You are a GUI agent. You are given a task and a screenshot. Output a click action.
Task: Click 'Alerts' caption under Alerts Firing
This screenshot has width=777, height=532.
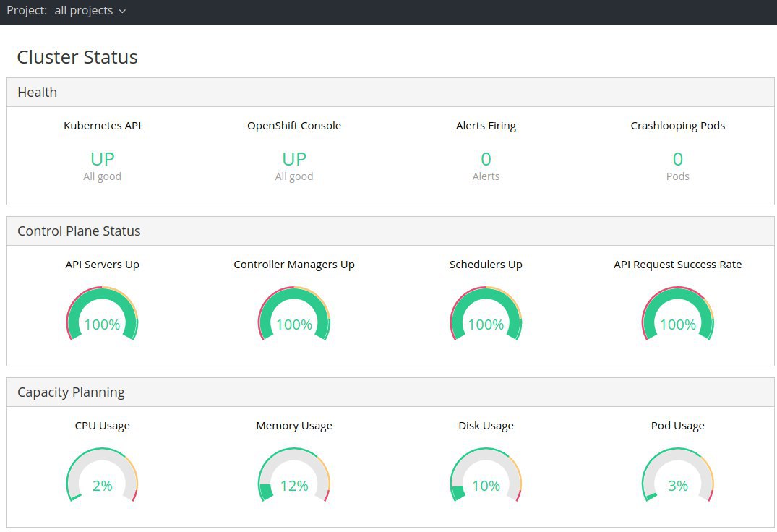pyautogui.click(x=486, y=176)
